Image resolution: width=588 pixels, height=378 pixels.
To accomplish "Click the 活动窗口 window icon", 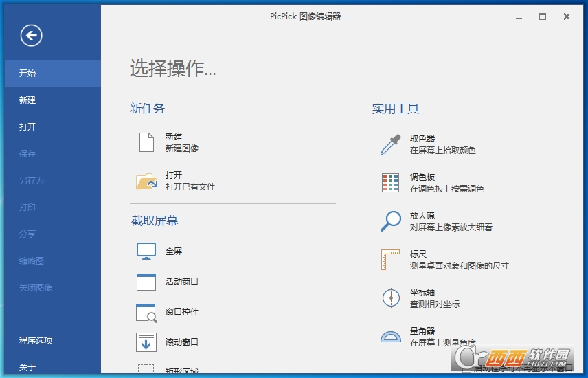I will [x=146, y=282].
